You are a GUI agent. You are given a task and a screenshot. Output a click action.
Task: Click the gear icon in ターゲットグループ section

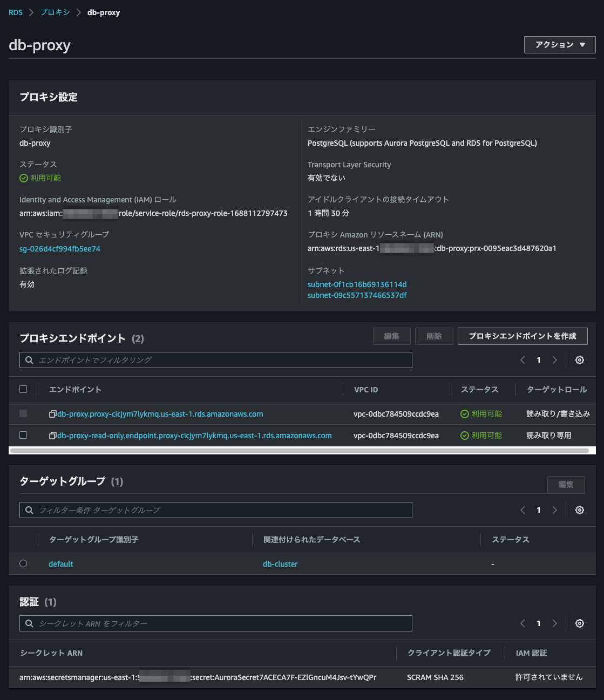(x=580, y=509)
